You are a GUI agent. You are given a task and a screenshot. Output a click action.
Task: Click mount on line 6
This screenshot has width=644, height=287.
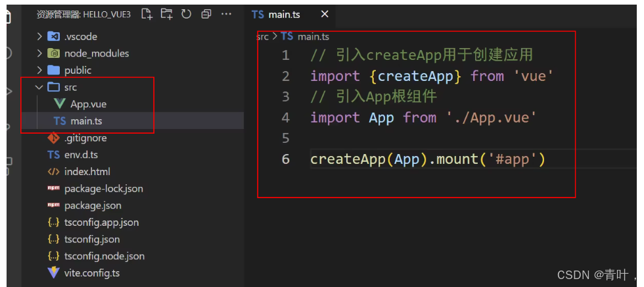click(x=457, y=159)
